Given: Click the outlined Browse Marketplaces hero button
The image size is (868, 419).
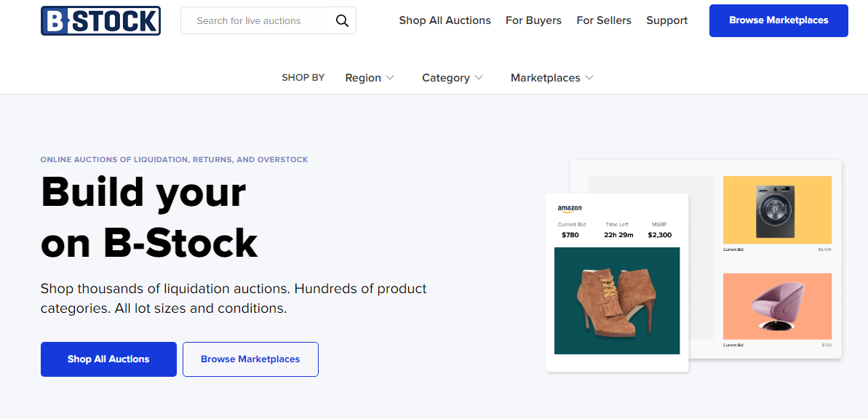Looking at the screenshot, I should coord(250,359).
